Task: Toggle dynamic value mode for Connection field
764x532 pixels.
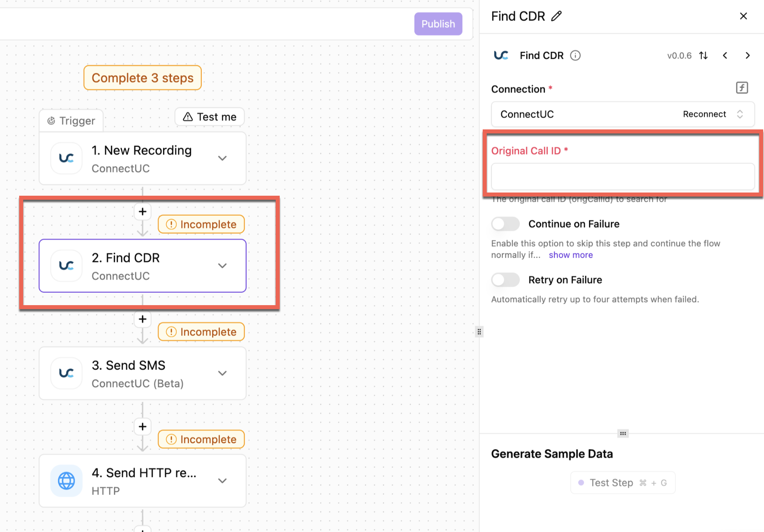Action: click(742, 88)
